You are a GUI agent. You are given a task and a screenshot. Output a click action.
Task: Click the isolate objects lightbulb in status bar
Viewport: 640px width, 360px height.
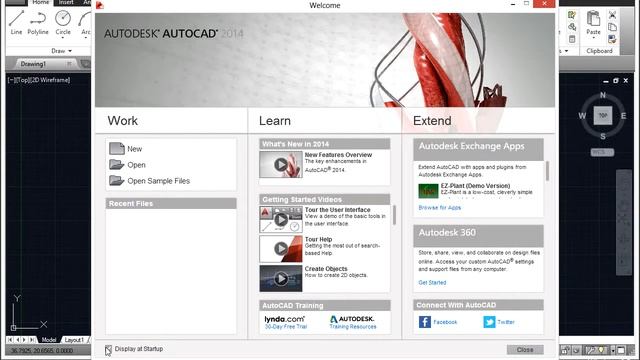coord(601,350)
